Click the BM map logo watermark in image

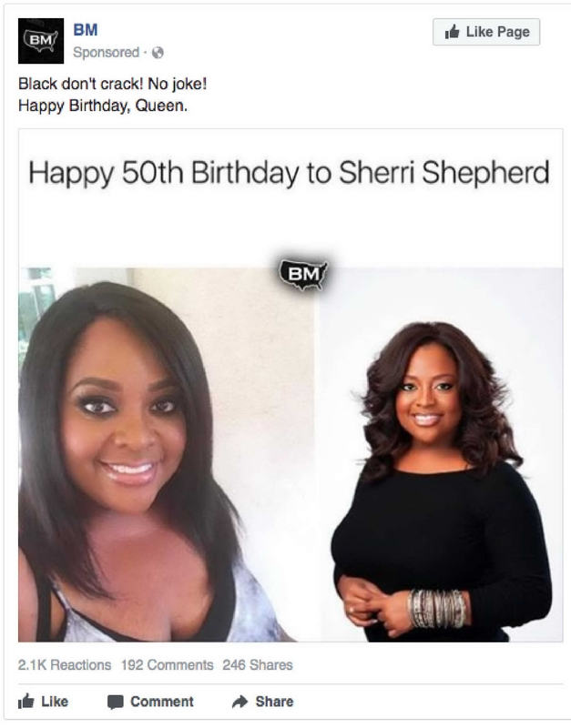pyautogui.click(x=303, y=274)
